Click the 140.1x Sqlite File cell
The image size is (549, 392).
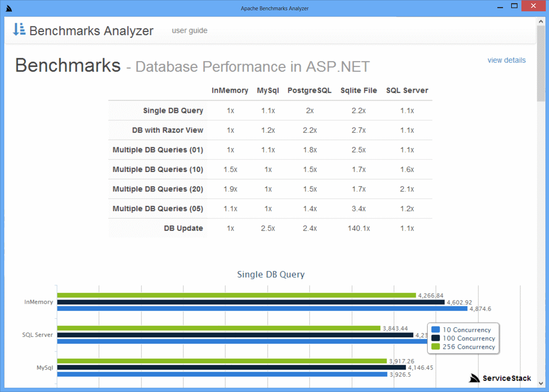359,228
